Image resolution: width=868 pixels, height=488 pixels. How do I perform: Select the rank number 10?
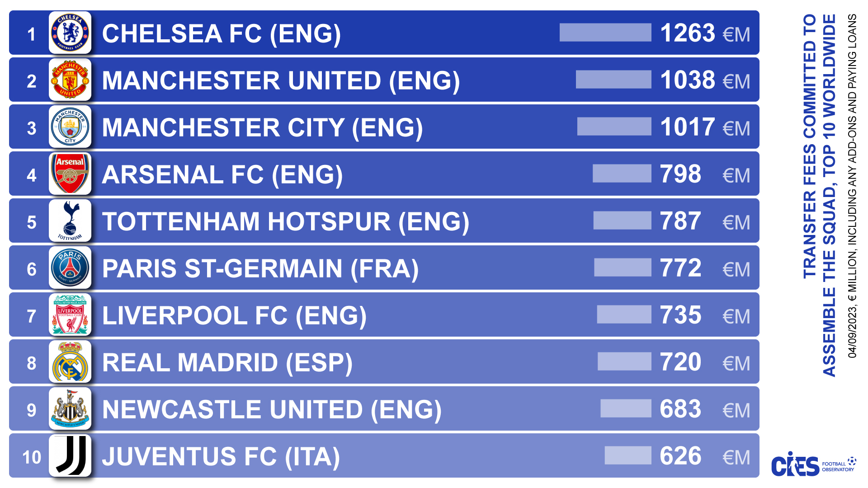point(32,457)
